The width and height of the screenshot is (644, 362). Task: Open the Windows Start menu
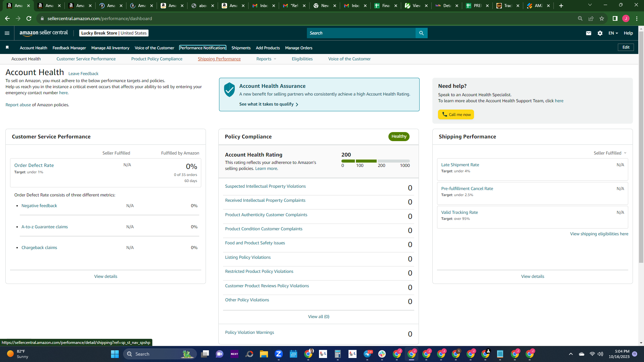(x=115, y=354)
